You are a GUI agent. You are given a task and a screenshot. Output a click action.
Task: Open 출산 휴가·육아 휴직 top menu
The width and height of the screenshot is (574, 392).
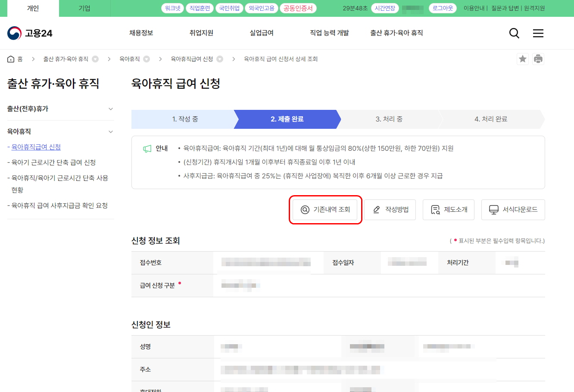[396, 33]
